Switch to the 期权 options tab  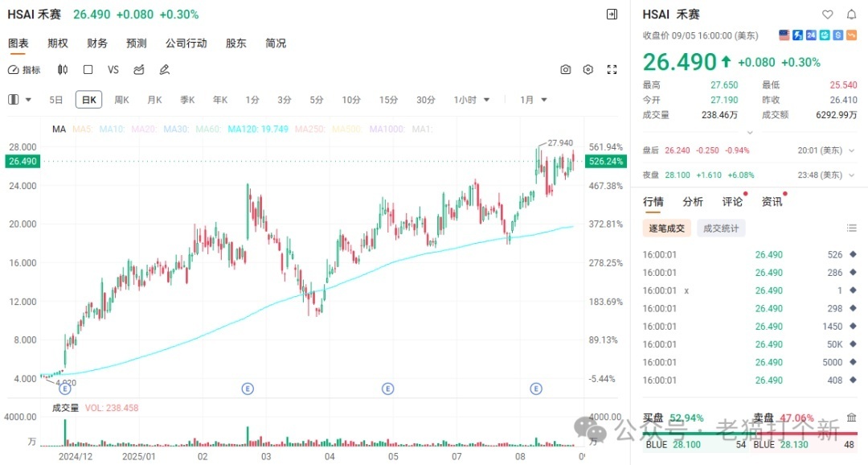click(58, 43)
